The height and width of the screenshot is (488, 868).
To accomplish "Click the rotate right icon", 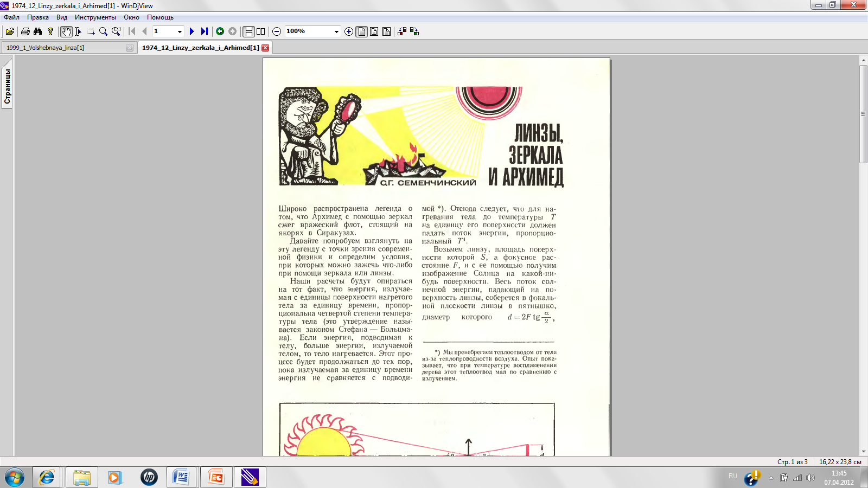I will point(414,31).
